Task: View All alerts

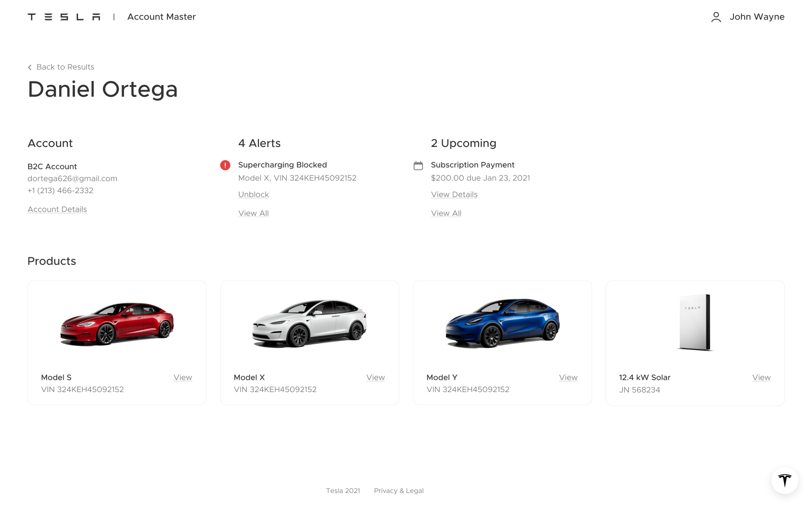Action: coord(253,213)
